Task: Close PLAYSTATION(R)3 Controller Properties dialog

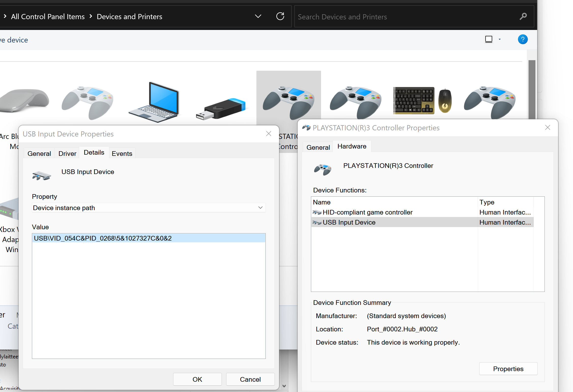Action: pyautogui.click(x=548, y=127)
